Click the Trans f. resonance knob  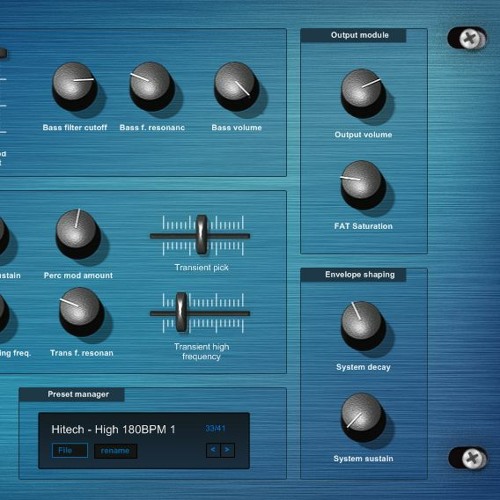click(x=81, y=312)
